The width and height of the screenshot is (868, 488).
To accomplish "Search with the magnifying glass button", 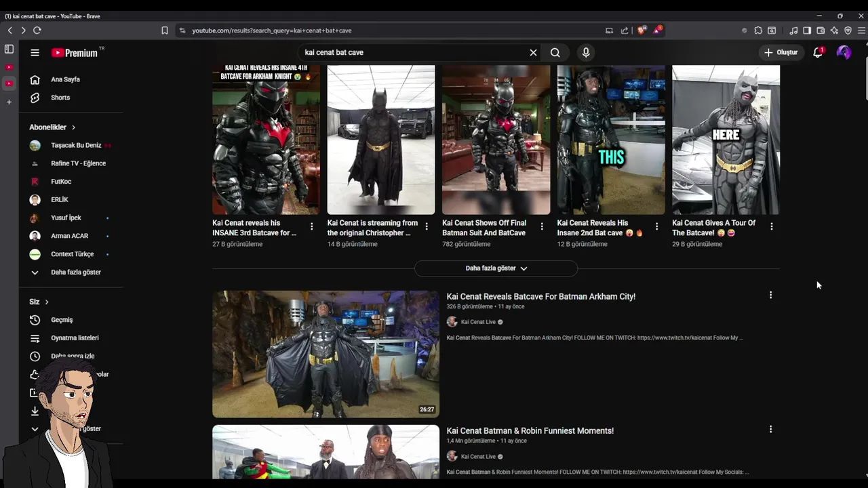I will pyautogui.click(x=555, y=52).
